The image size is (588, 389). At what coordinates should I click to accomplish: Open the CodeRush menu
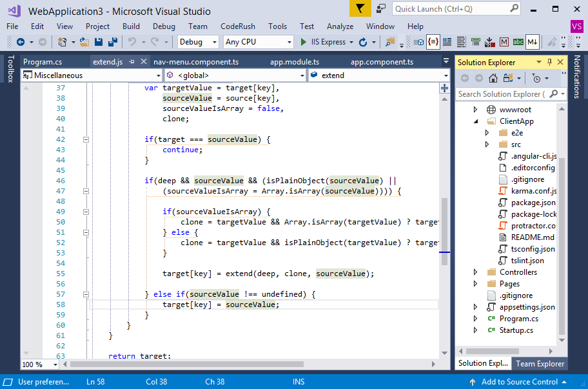pos(237,26)
